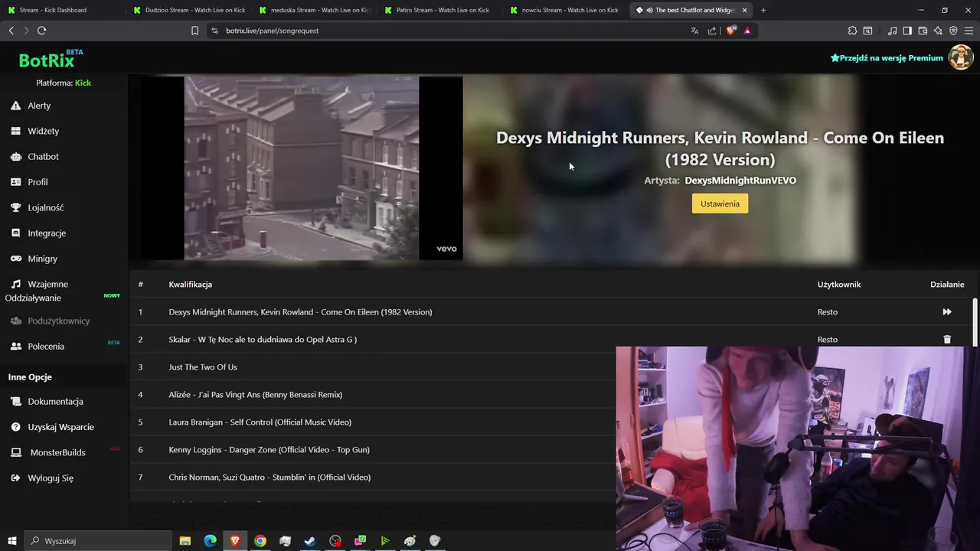The image size is (980, 551).
Task: Switch to Stream - Kick Dashboard tab
Action: [x=61, y=10]
